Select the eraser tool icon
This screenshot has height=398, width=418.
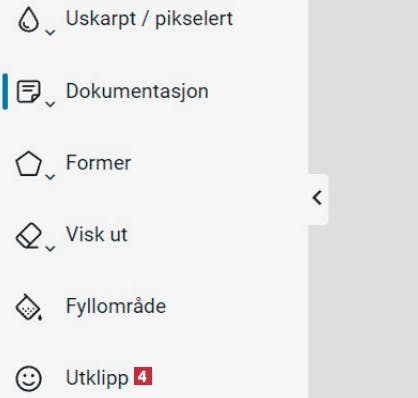(x=29, y=236)
